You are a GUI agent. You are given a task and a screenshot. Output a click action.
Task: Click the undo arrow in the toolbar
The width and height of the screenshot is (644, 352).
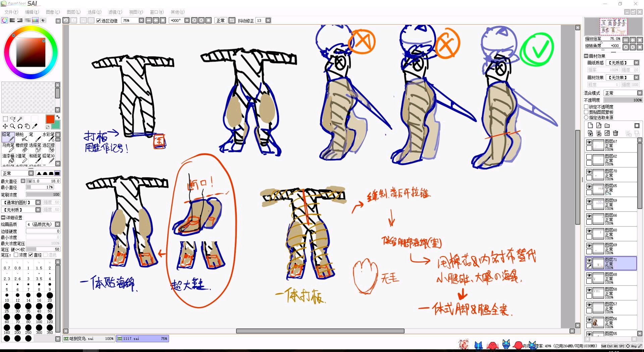point(66,20)
